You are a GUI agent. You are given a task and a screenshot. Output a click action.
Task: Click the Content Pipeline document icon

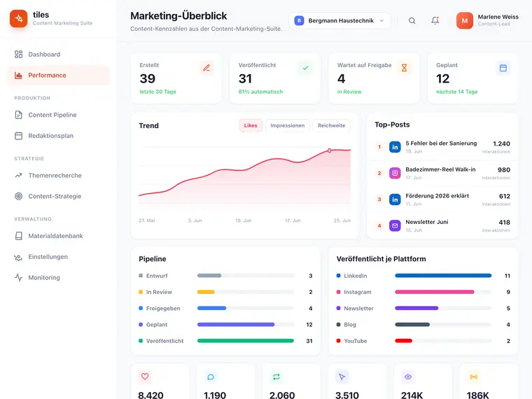[19, 115]
